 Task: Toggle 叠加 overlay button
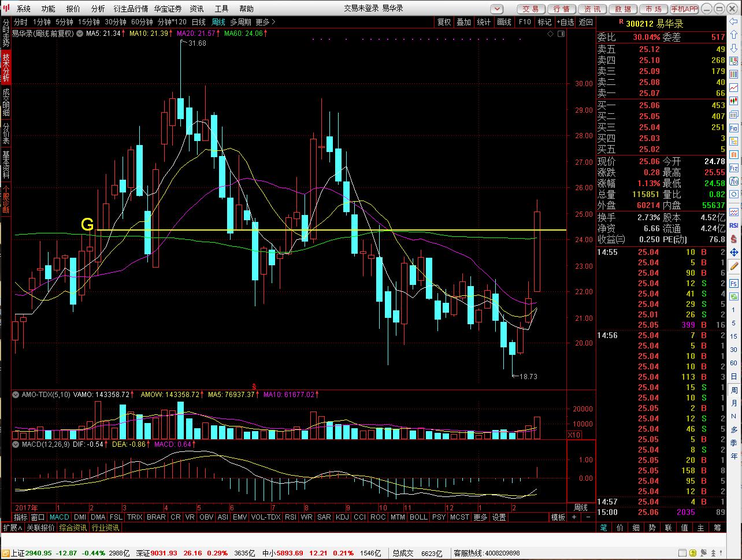coord(463,22)
